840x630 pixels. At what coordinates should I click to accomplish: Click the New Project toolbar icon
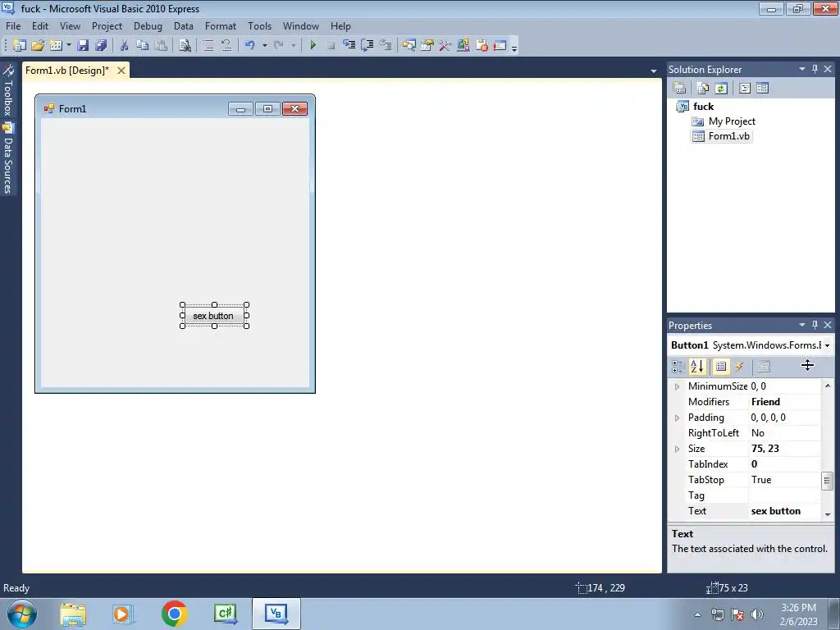20,46
